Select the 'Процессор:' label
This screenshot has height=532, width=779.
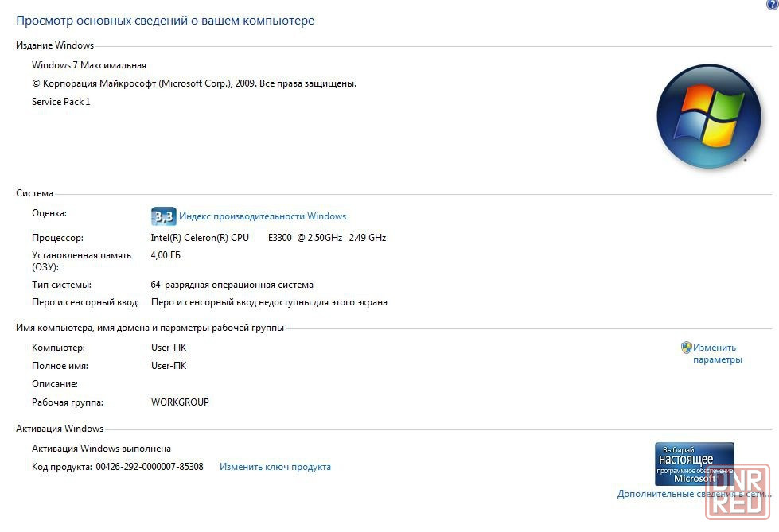(x=57, y=238)
